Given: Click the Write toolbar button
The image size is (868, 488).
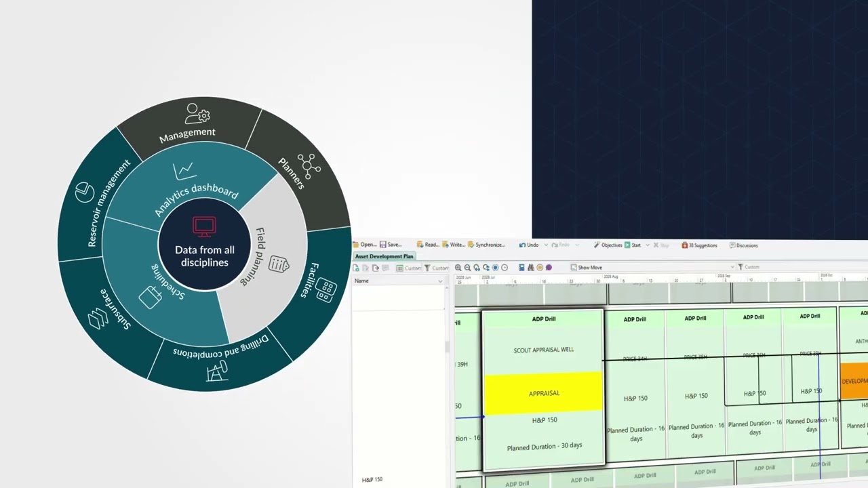Looking at the screenshot, I should [453, 245].
